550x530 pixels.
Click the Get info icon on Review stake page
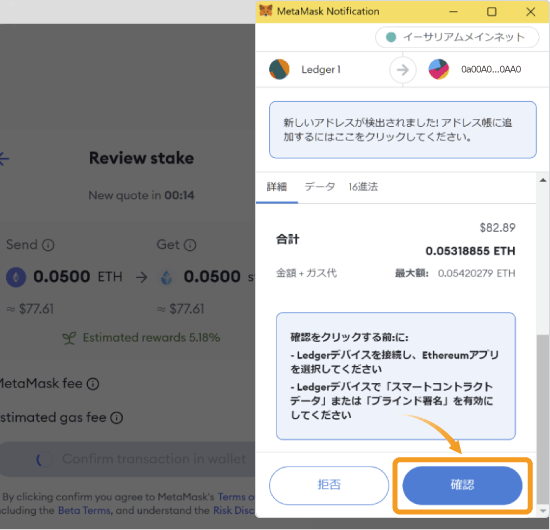click(190, 245)
